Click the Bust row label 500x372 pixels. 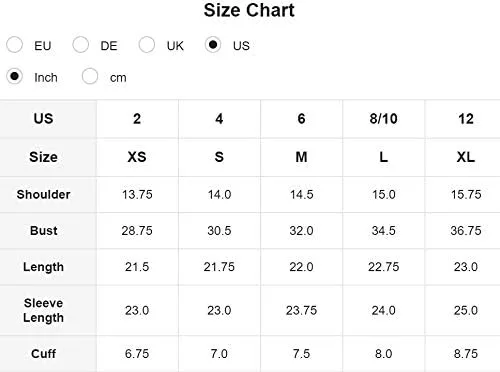click(43, 230)
